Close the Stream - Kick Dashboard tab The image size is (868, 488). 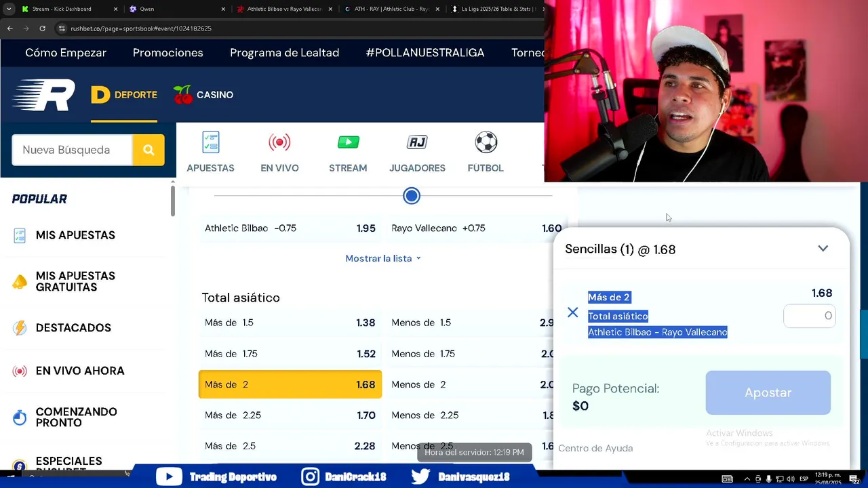(x=115, y=9)
